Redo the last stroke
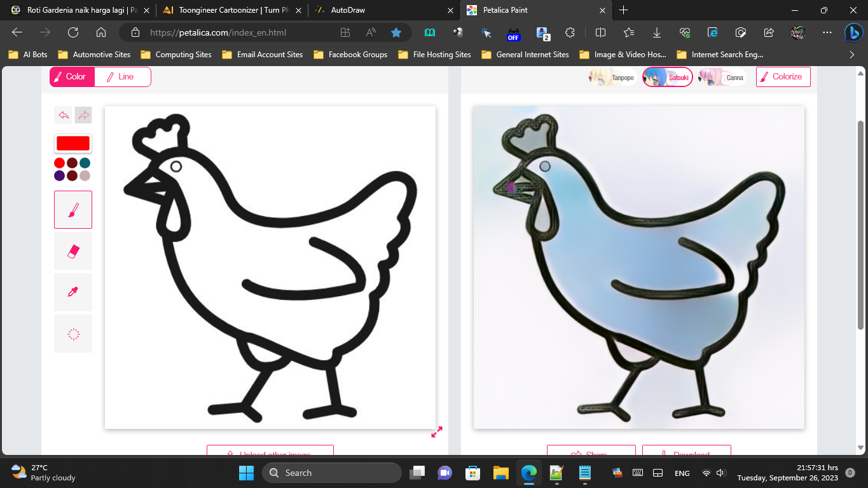Viewport: 868px width, 488px height. (83, 115)
